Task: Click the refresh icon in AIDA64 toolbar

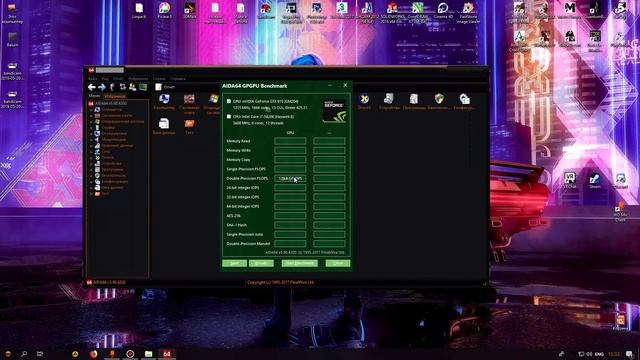Action: pos(122,87)
